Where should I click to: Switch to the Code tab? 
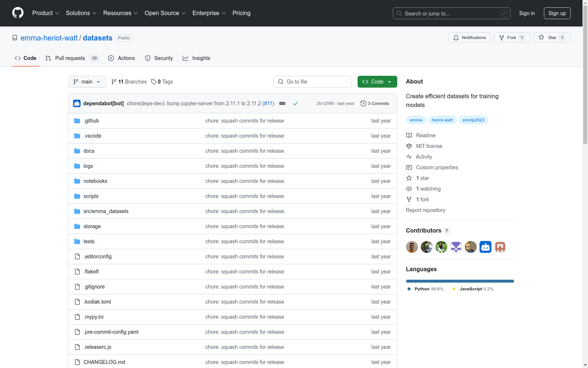(x=25, y=58)
